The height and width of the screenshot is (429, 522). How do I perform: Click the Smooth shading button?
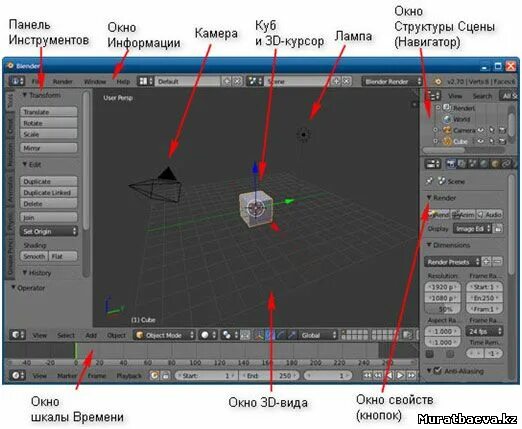tap(34, 256)
